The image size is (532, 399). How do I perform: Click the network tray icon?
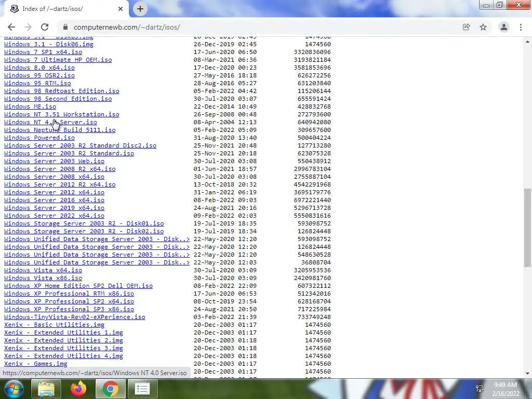[x=480, y=389]
